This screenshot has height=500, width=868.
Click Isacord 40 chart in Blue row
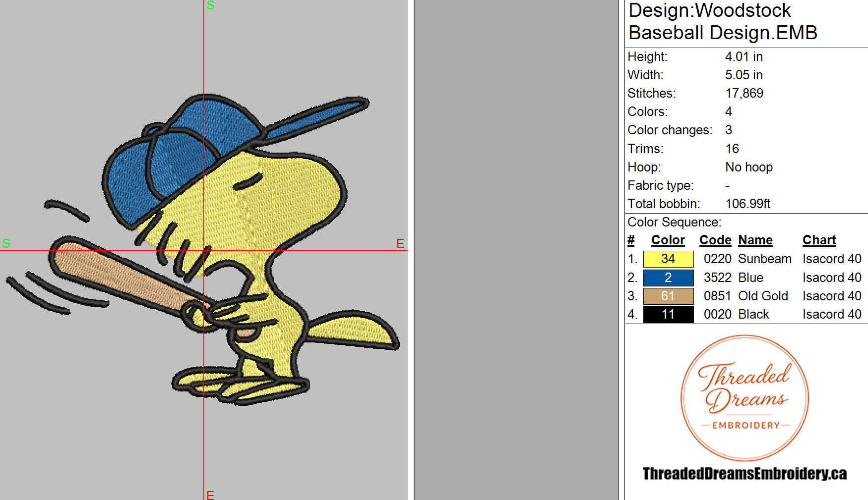tap(832, 278)
